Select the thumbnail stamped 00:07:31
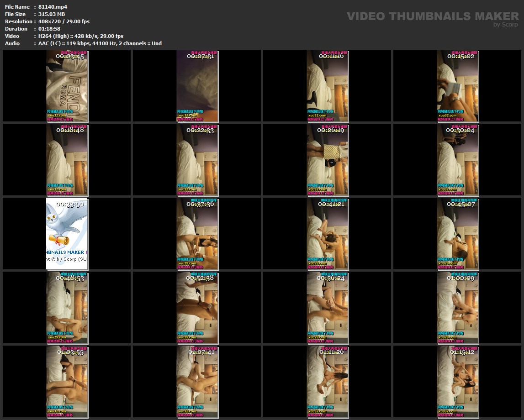The height and width of the screenshot is (420, 524). [197, 86]
